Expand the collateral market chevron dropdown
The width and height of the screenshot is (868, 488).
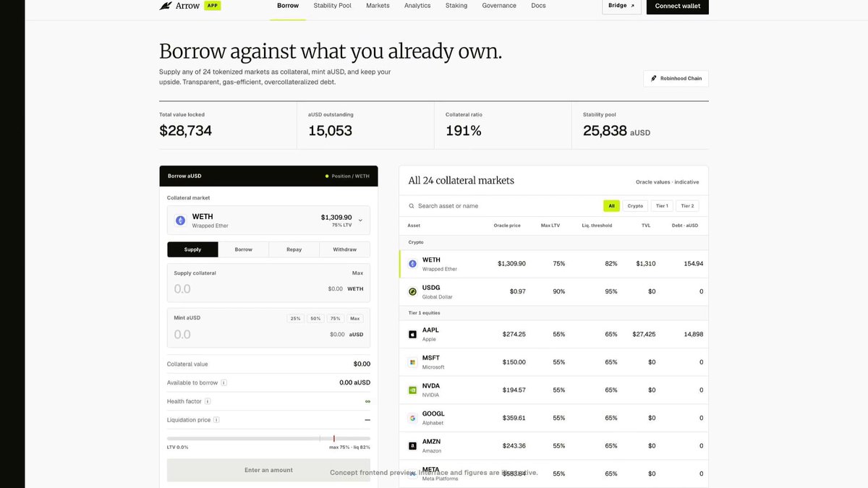[x=360, y=221]
